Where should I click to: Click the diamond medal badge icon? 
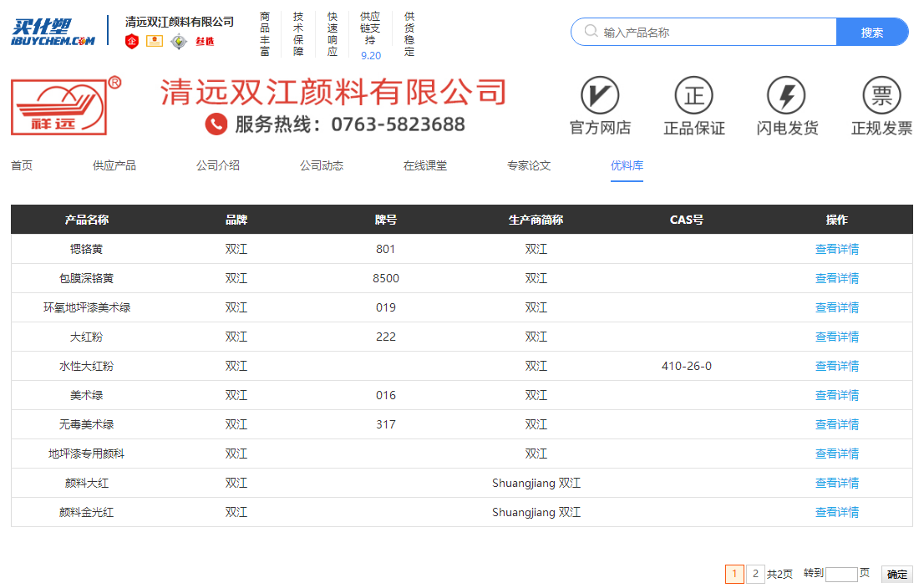coord(179,41)
